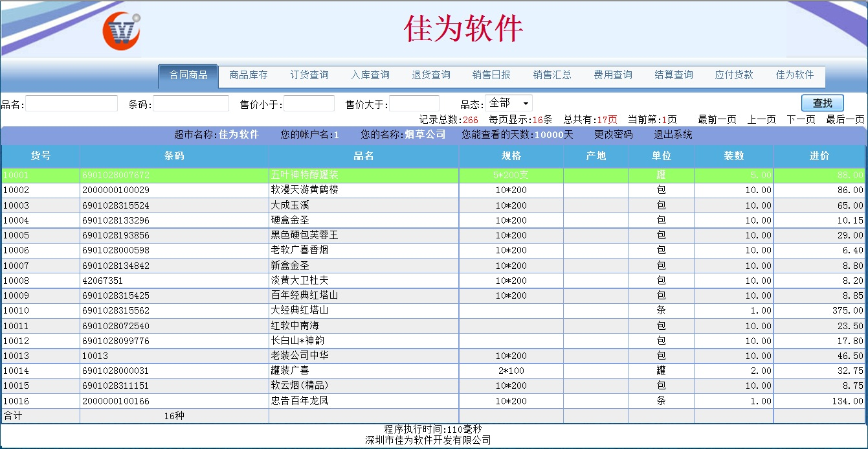The image size is (868, 449).
Task: Select product 红软中南海
Action: (295, 326)
